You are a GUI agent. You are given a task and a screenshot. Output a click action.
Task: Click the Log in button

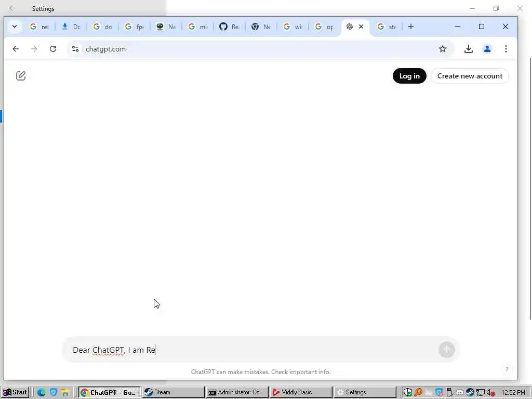tap(409, 76)
